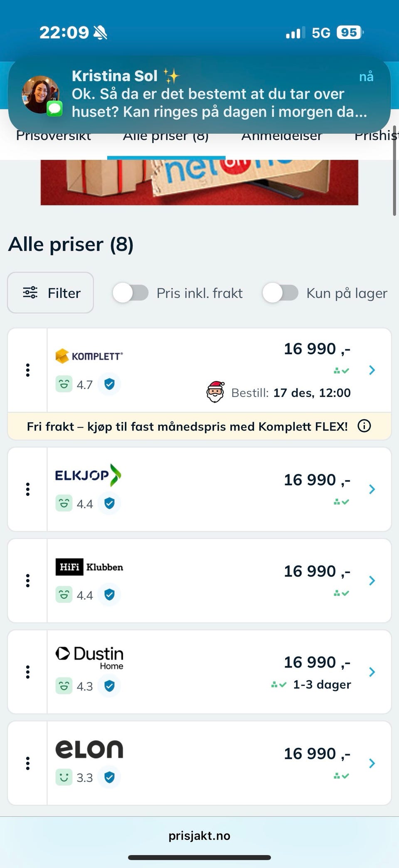Viewport: 399px width, 868px height.
Task: Tap the Elon store logo
Action: point(89,749)
